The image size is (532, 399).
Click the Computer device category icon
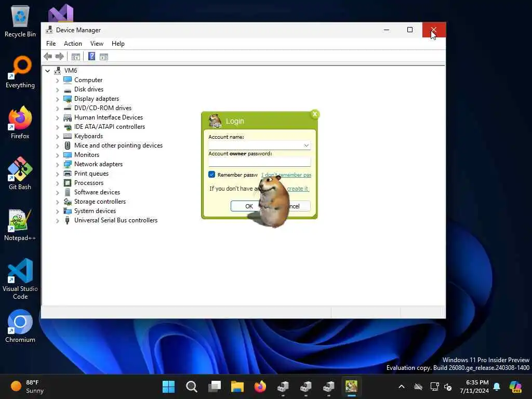click(x=68, y=80)
